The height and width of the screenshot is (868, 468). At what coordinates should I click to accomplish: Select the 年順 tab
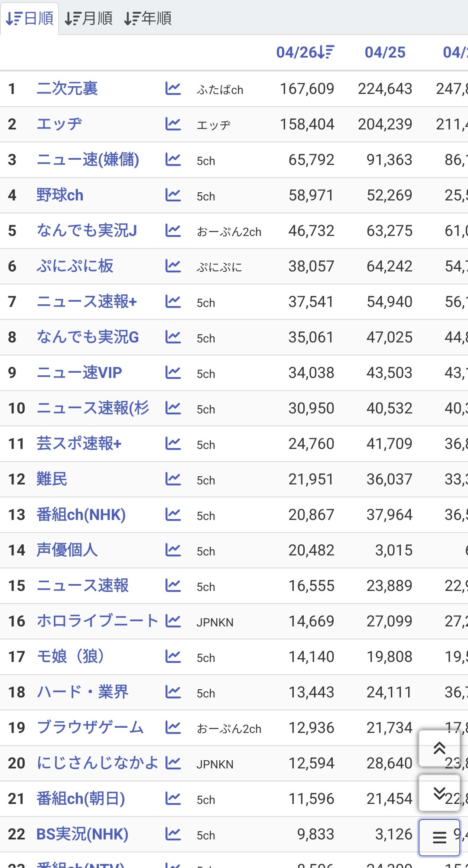[149, 18]
